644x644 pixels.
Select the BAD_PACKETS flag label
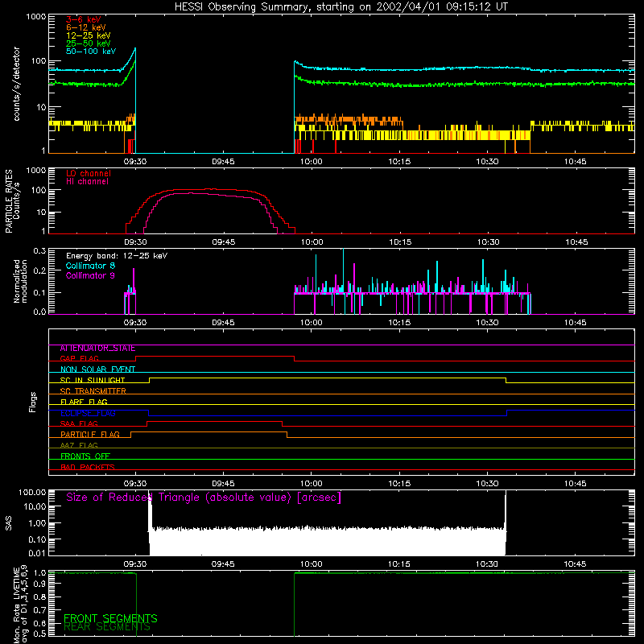pos(88,468)
